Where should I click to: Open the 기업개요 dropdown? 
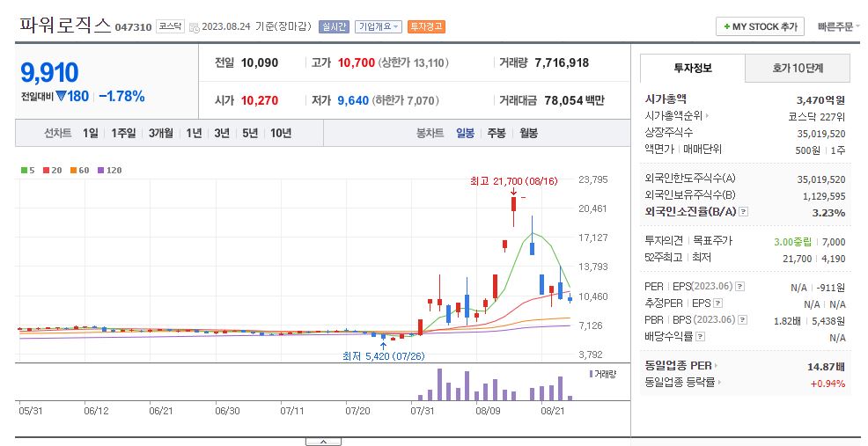379,26
